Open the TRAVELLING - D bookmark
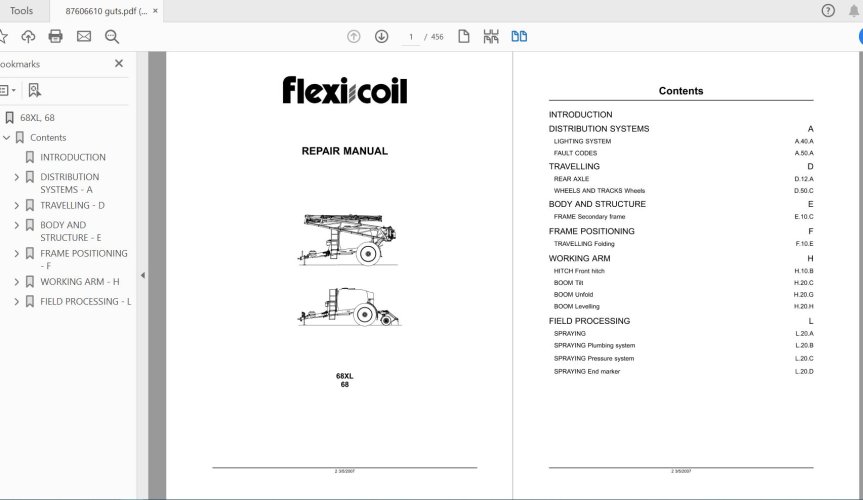863x500 pixels. pyautogui.click(x=72, y=205)
